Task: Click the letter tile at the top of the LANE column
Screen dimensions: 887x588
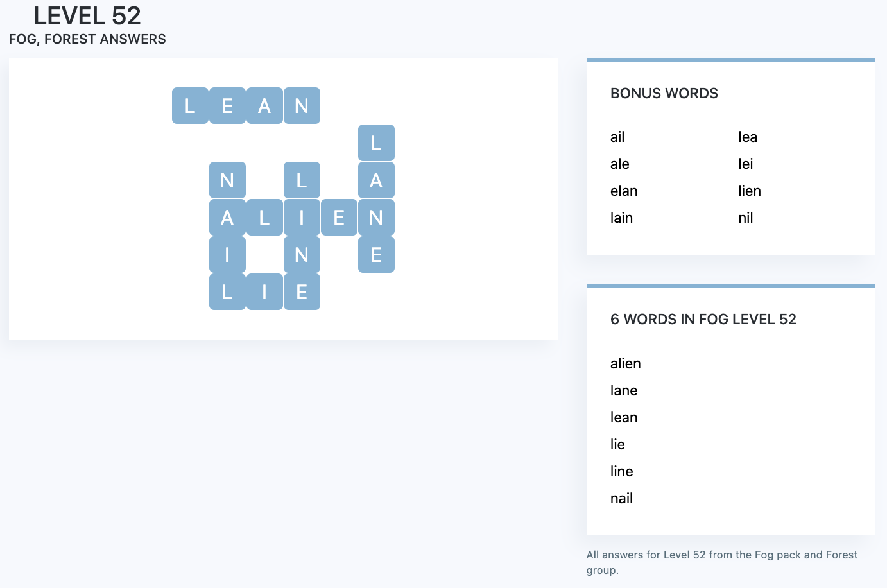Action: point(376,143)
